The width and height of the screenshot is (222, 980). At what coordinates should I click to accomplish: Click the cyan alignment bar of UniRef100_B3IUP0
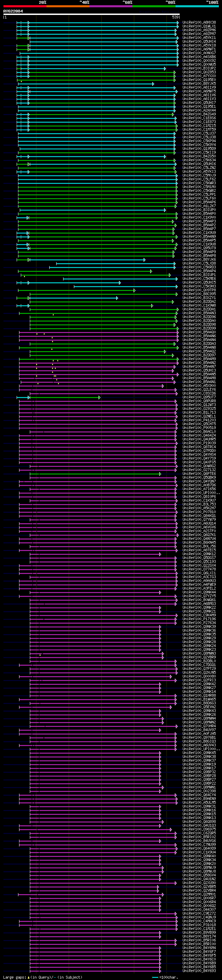(x=93, y=210)
